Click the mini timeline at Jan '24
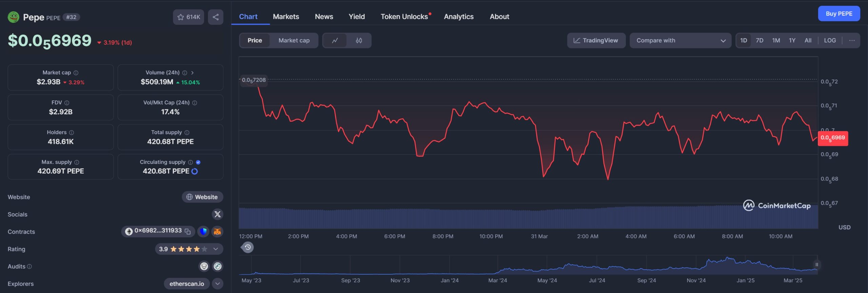 450,280
